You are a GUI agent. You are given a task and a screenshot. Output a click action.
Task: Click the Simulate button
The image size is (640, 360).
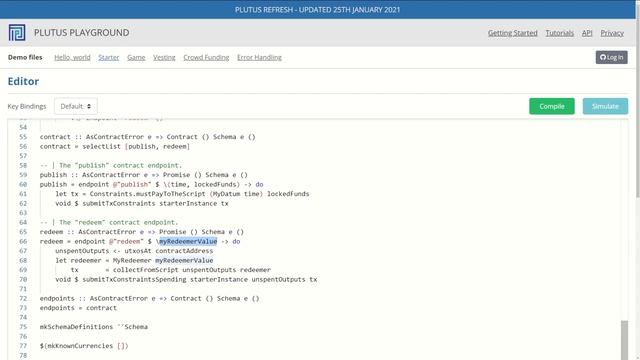tap(605, 106)
